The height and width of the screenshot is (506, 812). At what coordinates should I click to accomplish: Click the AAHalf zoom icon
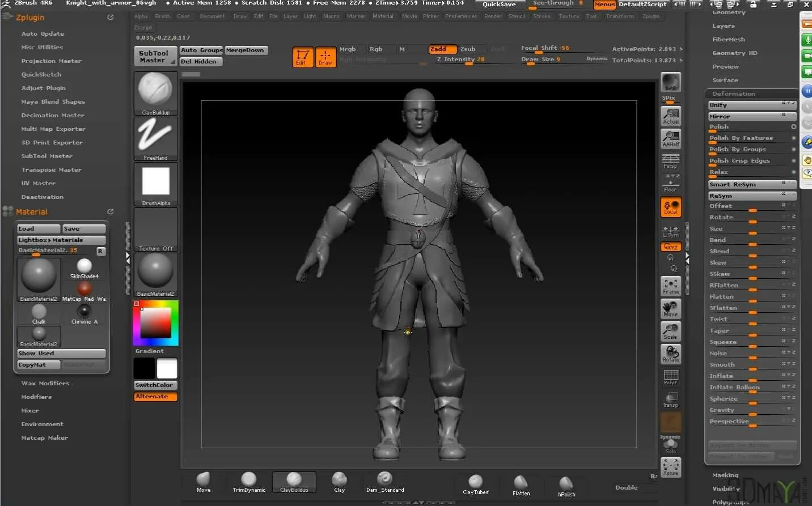click(x=671, y=139)
